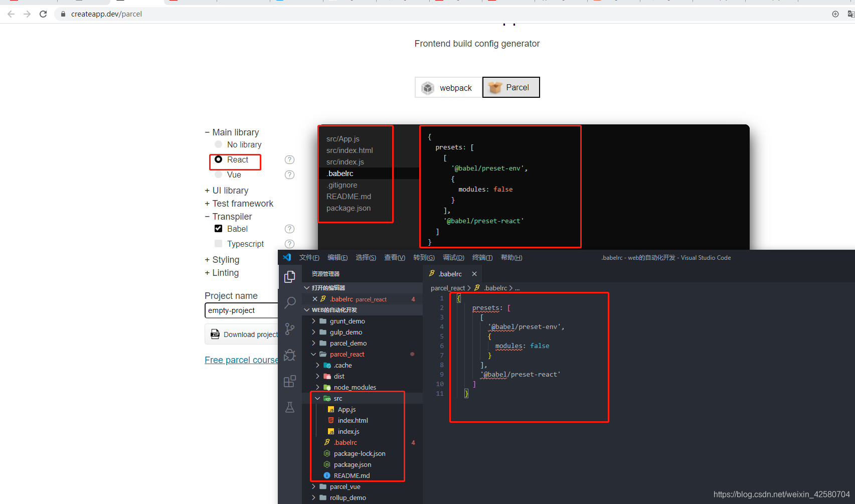The image size is (855, 504).
Task: Select src/App.js in the web file list
Action: (x=343, y=139)
